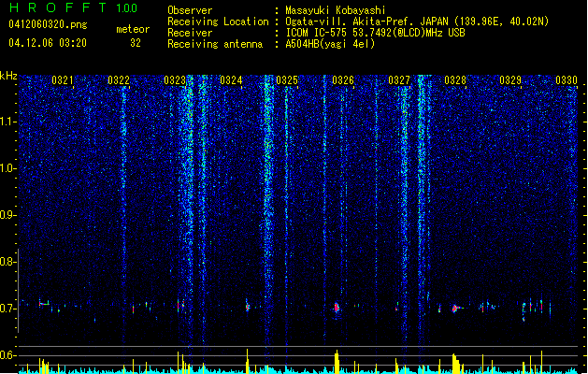The image size is (588, 374).
Task: Select observer name Masayuki Kobayashi
Action: point(336,10)
